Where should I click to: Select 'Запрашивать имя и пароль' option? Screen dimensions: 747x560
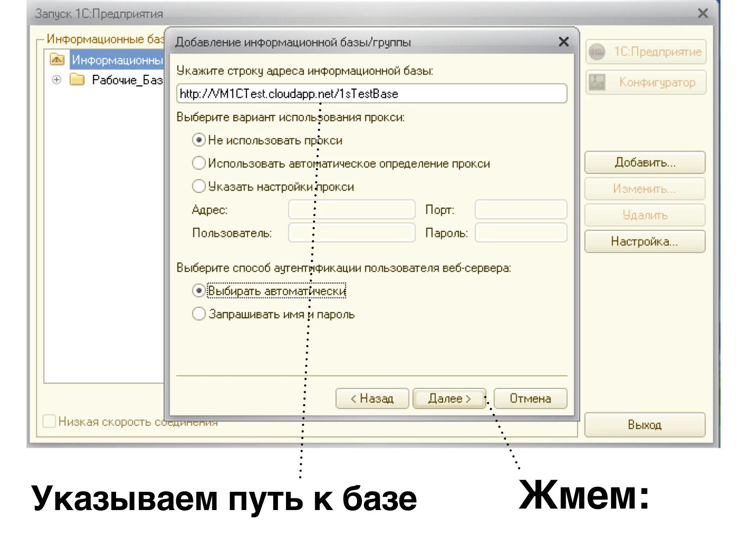199,314
